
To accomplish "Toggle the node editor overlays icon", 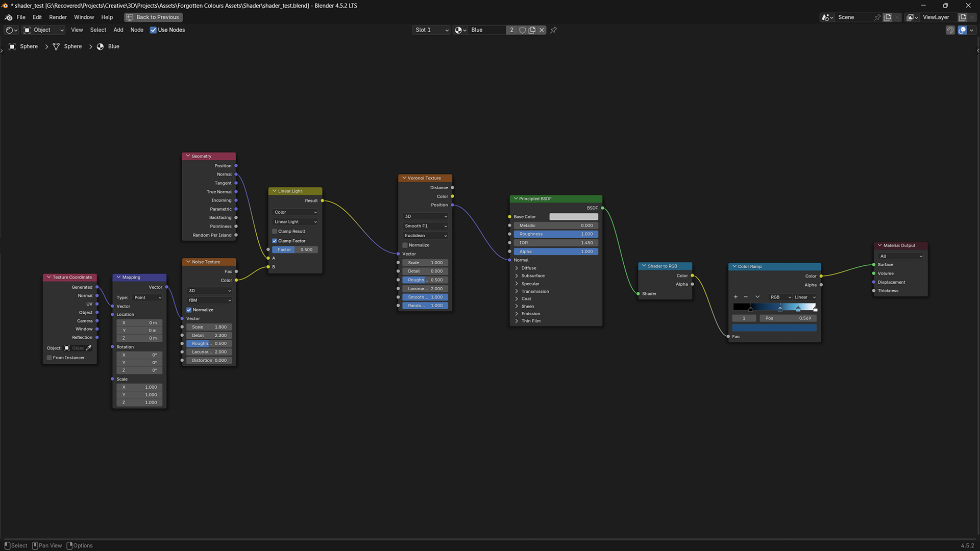I will (962, 30).
